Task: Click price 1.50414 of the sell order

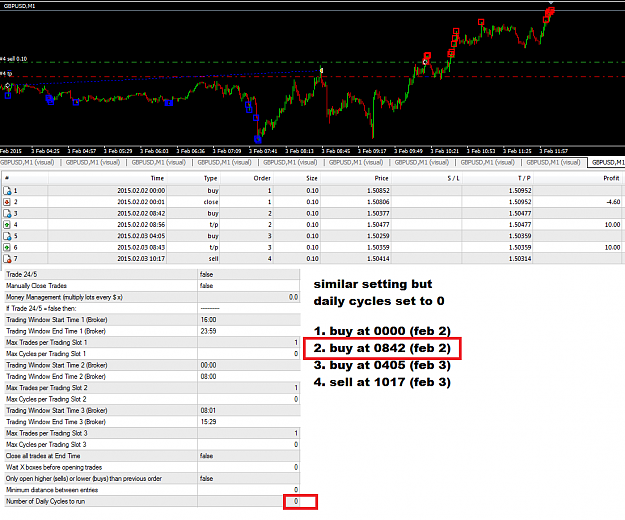Action: [x=378, y=259]
